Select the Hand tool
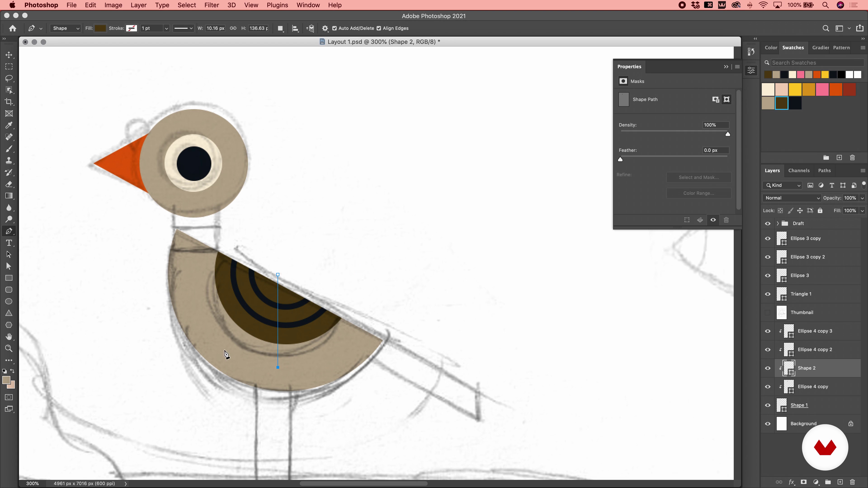 (x=9, y=337)
